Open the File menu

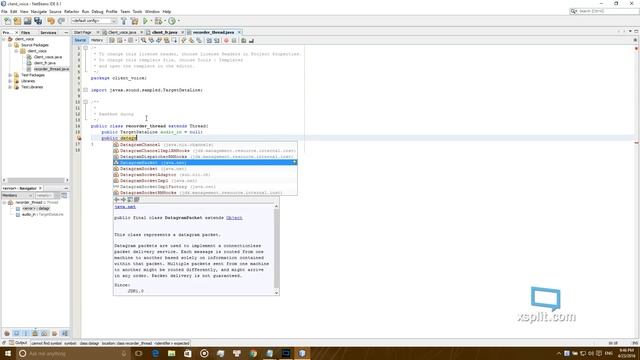pyautogui.click(x=4, y=11)
